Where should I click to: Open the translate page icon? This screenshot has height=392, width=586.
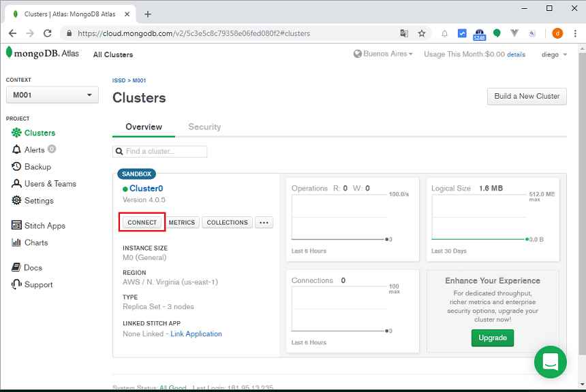pos(404,33)
